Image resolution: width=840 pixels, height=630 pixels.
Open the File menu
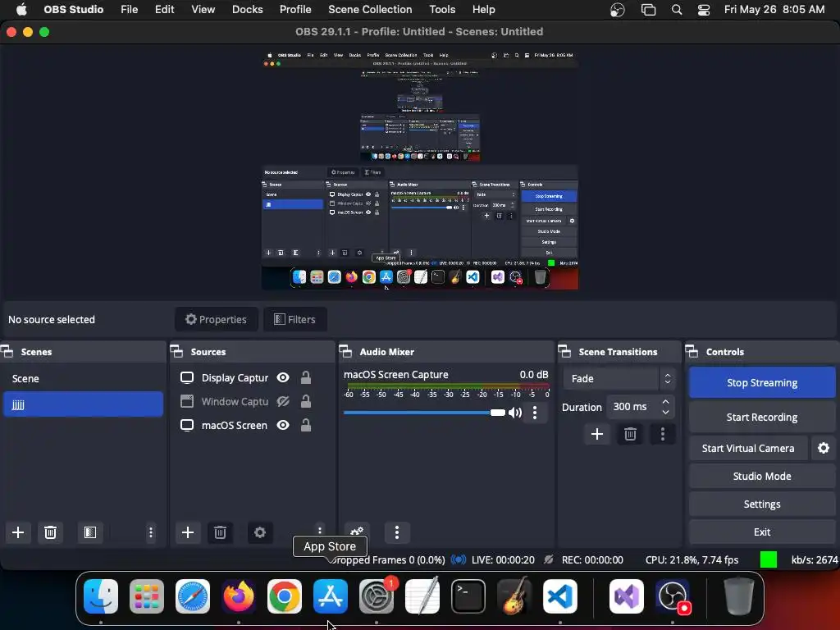tap(129, 10)
